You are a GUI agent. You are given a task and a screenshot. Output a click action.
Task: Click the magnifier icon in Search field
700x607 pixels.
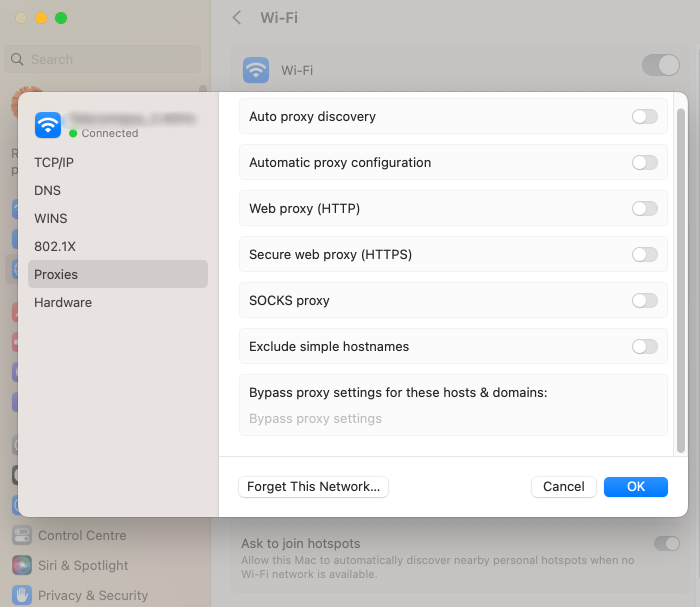click(x=17, y=59)
